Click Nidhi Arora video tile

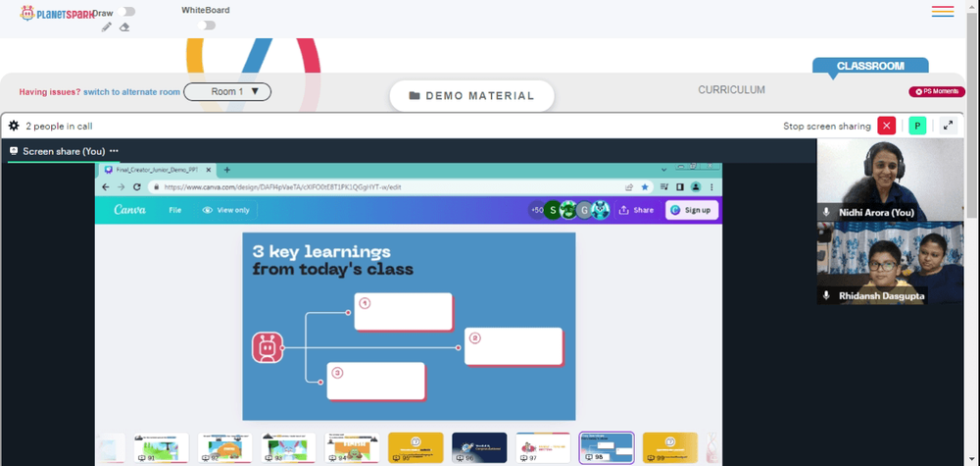890,180
